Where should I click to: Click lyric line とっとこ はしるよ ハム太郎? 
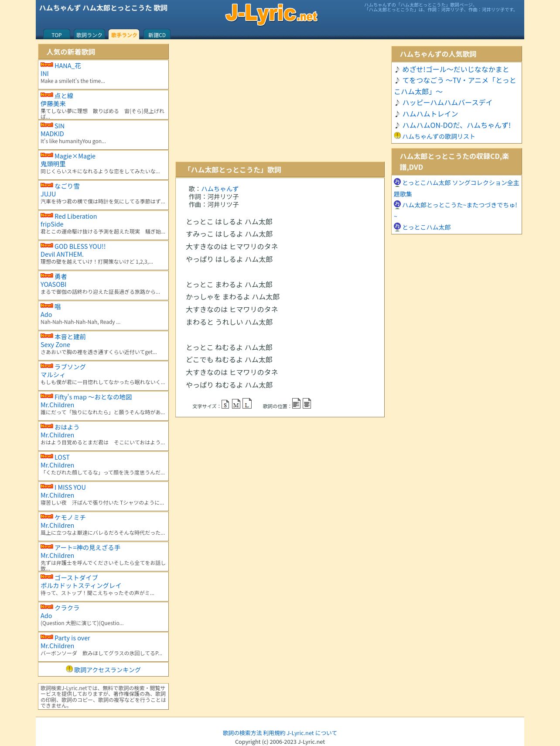(229, 222)
